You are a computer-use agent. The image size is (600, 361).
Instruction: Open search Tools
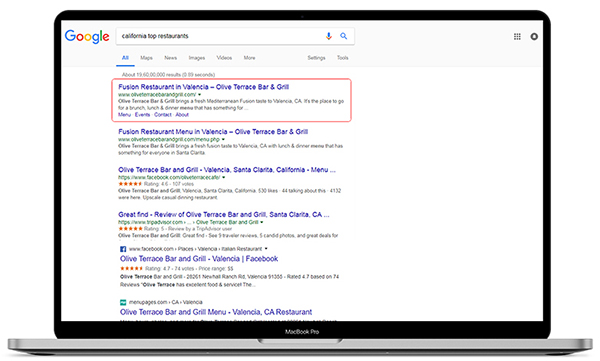(x=342, y=58)
